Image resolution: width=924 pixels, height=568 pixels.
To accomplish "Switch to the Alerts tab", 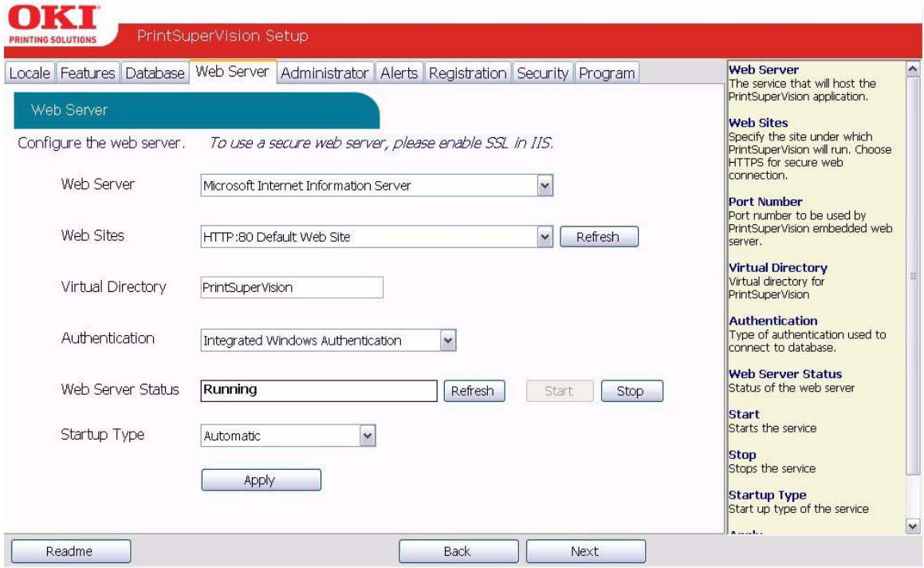I will tap(399, 73).
